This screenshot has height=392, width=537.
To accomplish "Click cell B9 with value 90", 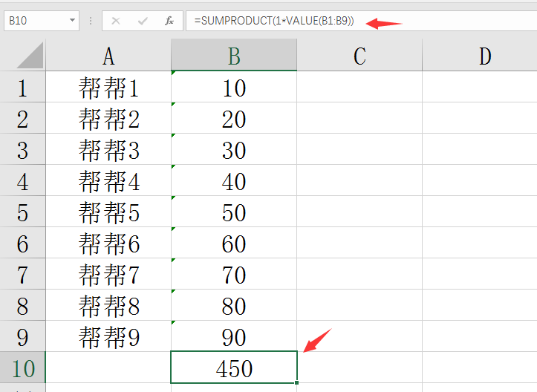I will coord(234,336).
